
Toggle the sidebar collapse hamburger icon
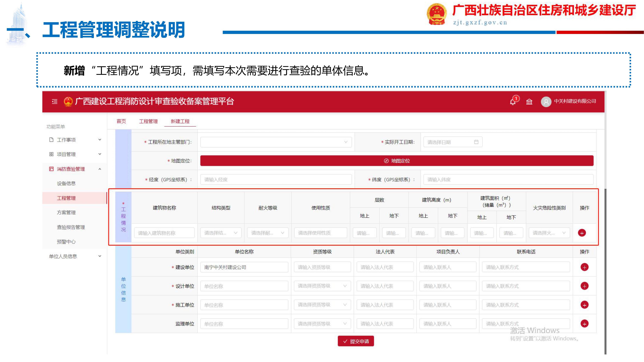tap(55, 101)
